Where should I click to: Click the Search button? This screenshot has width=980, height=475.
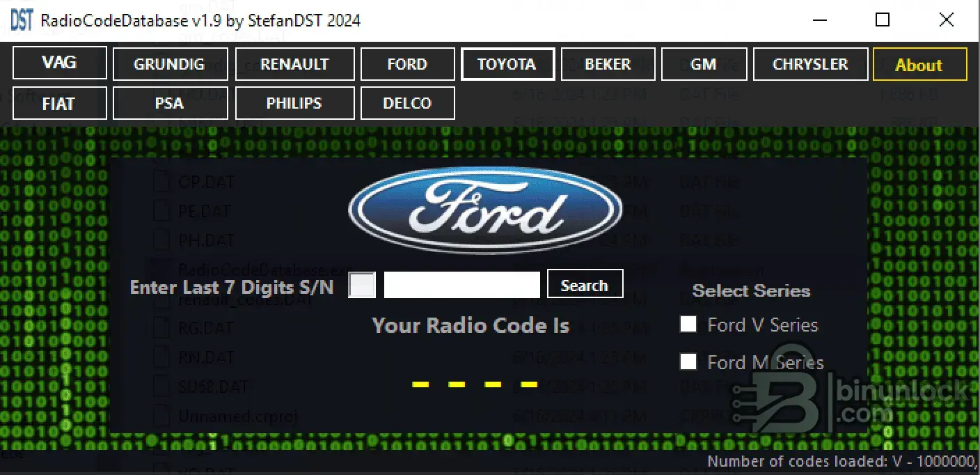click(x=585, y=285)
